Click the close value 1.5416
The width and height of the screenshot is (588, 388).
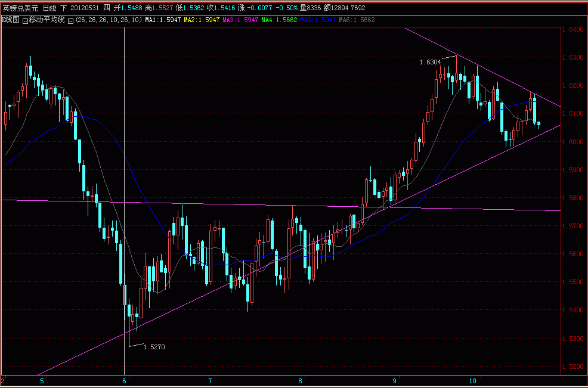point(224,8)
